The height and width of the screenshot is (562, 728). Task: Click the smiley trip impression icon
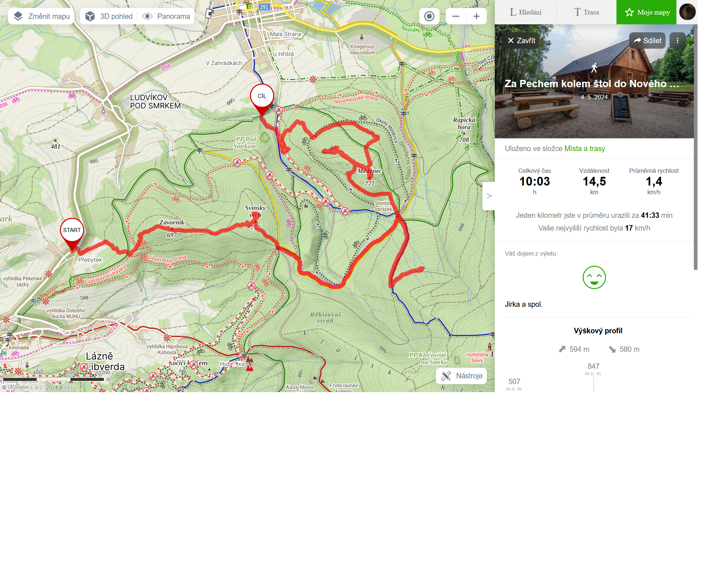click(594, 277)
